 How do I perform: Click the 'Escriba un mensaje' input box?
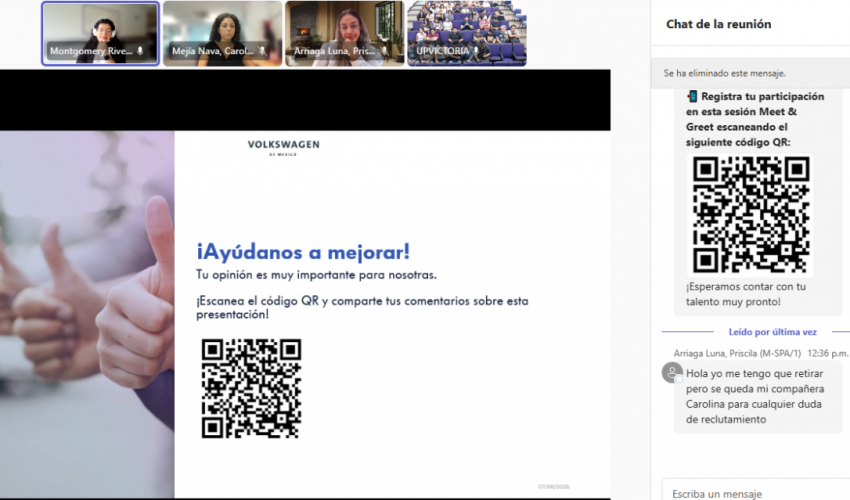pyautogui.click(x=750, y=493)
